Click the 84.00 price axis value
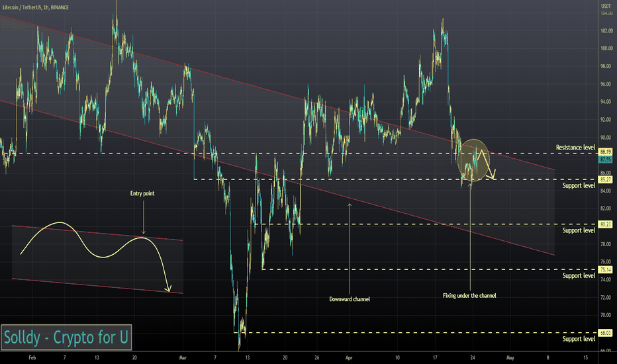Image resolution: width=617 pixels, height=364 pixels. [x=606, y=191]
